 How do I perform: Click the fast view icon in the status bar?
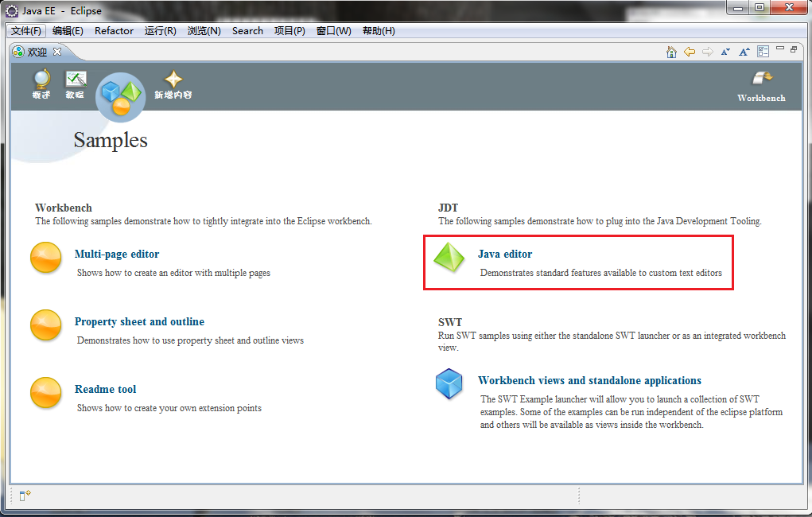coord(25,496)
